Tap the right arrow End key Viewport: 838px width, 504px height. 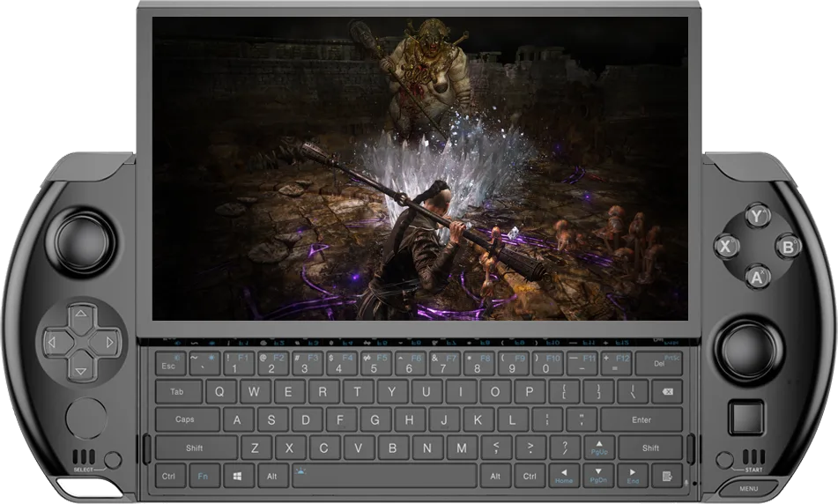[633, 476]
